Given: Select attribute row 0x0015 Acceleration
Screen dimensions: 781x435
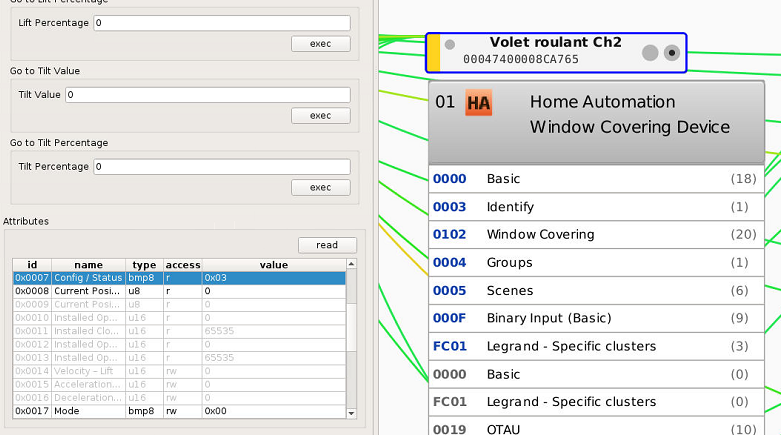Looking at the screenshot, I should 179,385.
